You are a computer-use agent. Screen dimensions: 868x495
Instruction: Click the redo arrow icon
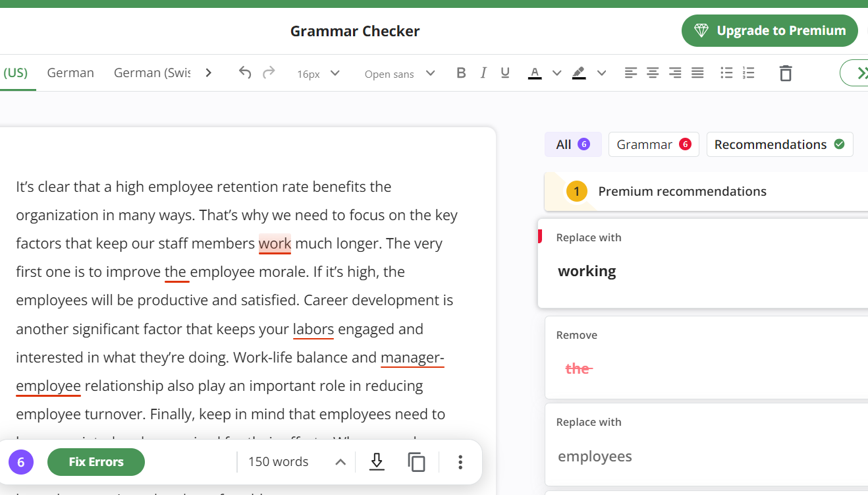(269, 73)
